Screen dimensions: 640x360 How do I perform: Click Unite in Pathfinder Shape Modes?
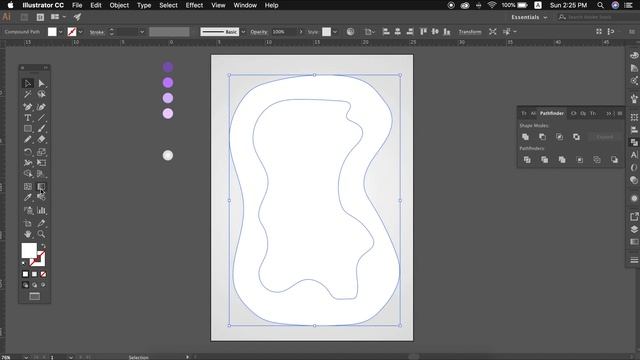[525, 137]
